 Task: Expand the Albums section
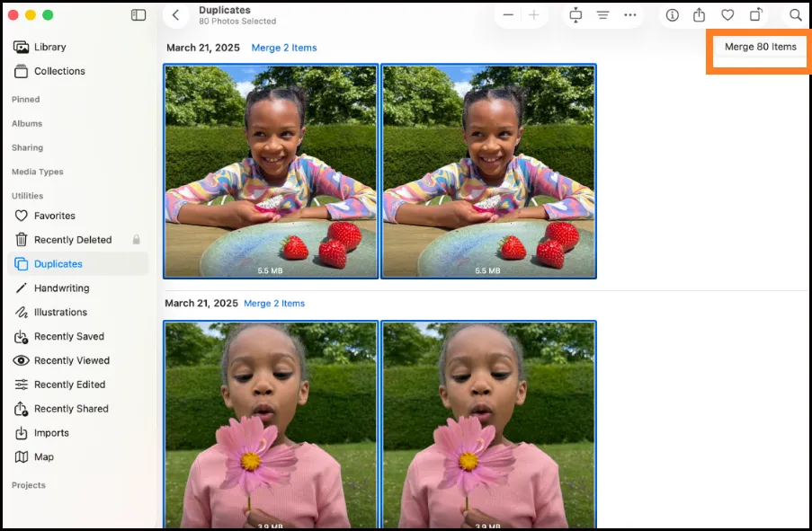coord(25,123)
